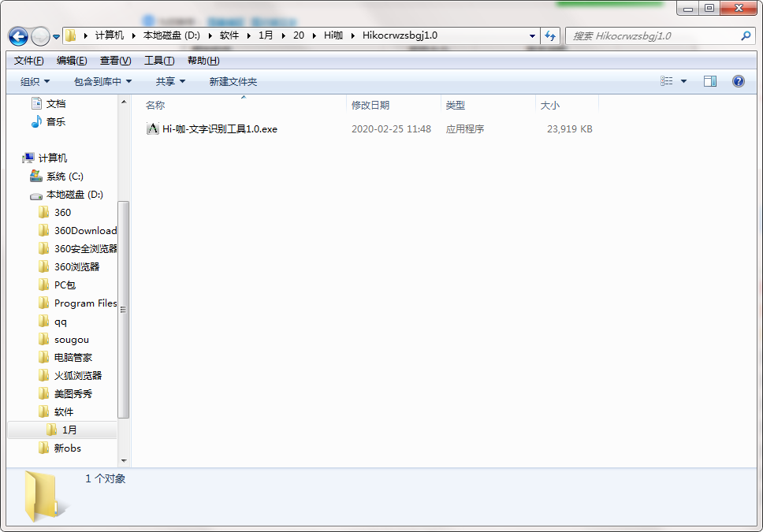The image size is (763, 532).
Task: Select Hi咖 in the address breadcrumb
Action: [333, 35]
